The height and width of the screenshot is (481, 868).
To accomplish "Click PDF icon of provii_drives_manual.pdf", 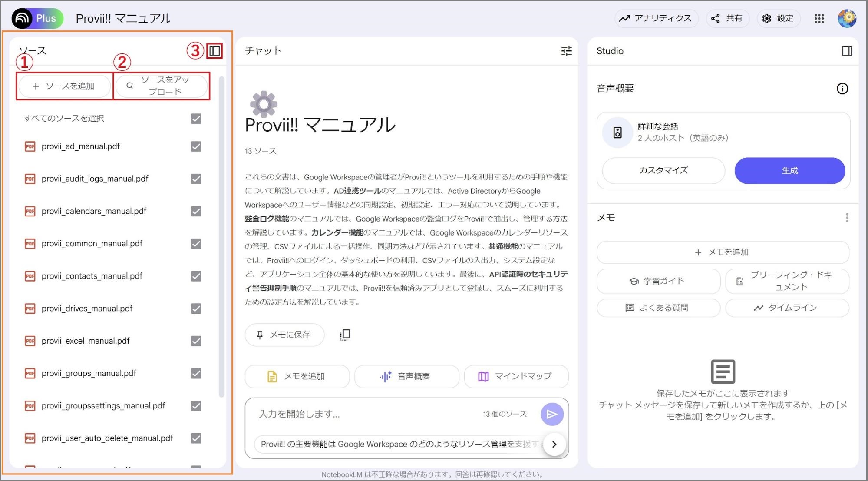I will click(x=30, y=309).
